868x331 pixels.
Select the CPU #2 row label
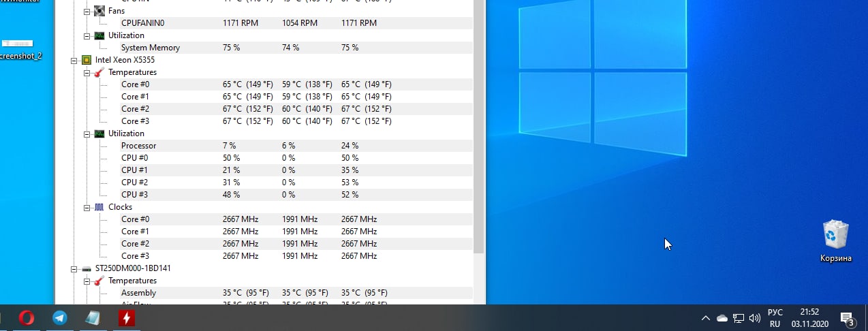point(134,183)
